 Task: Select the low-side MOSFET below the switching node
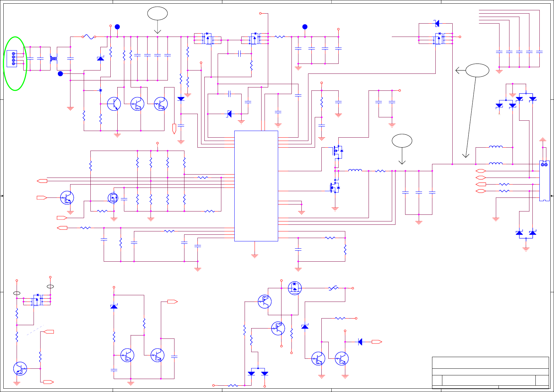pyautogui.click(x=335, y=188)
